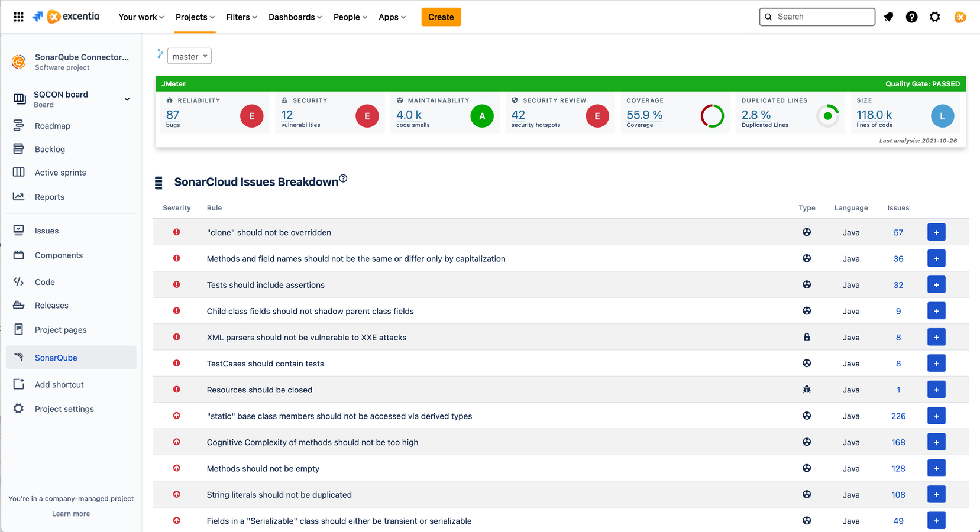
Task: Click "Resources should be closed" rule
Action: coord(260,390)
